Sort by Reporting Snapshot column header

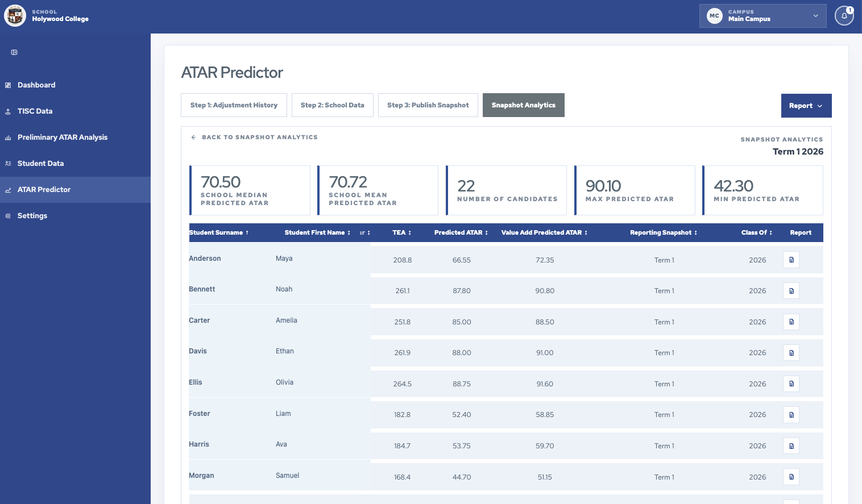(x=664, y=232)
